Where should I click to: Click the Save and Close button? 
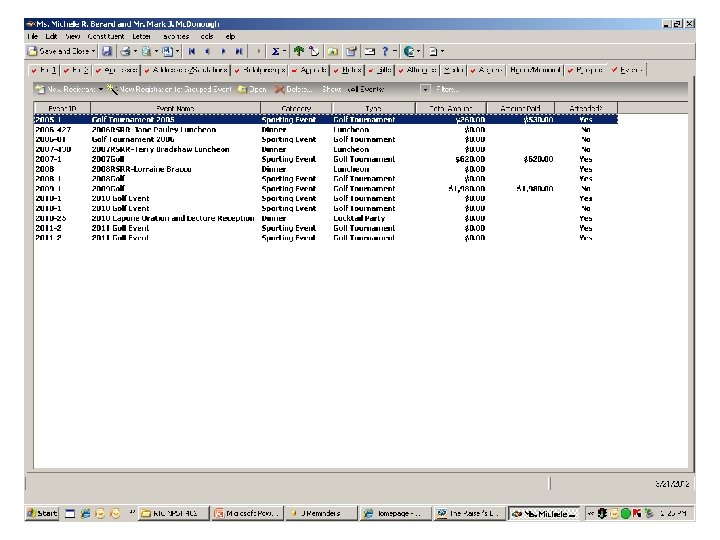(58, 51)
